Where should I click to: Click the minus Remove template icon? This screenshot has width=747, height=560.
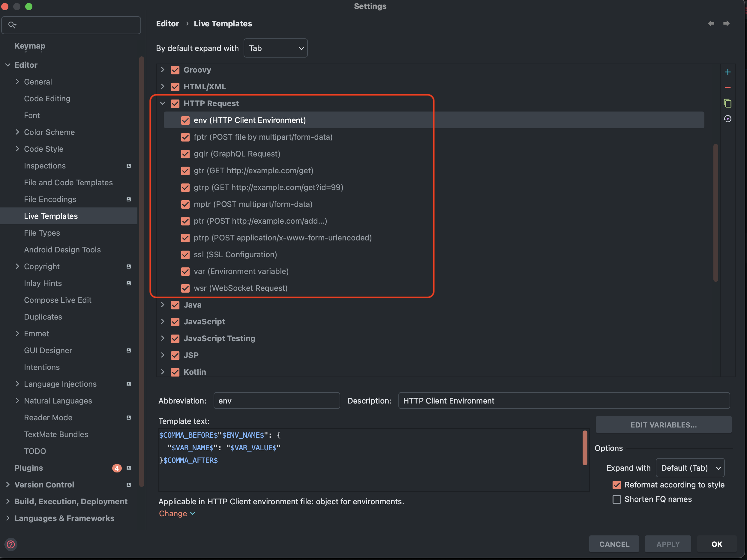(727, 88)
